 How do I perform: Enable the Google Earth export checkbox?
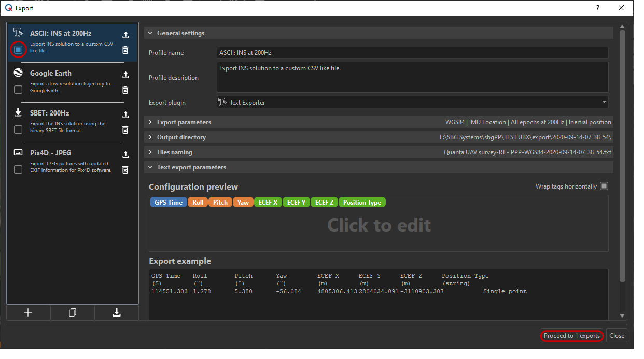click(x=18, y=90)
